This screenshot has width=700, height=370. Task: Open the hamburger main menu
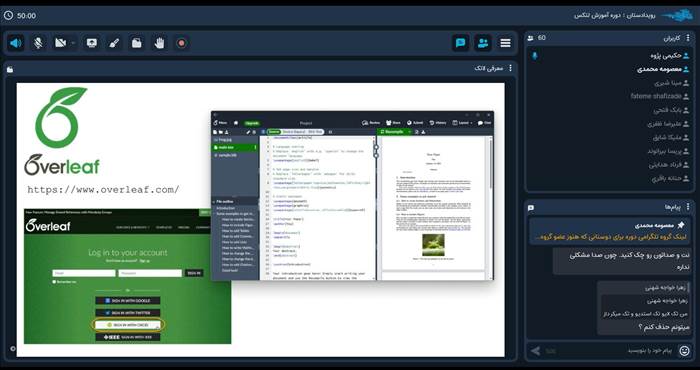coord(505,43)
